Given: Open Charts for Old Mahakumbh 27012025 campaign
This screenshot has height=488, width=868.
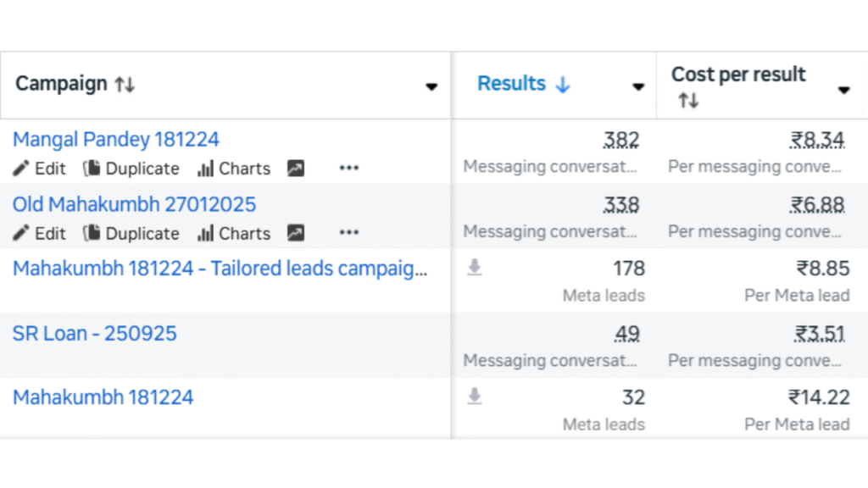Looking at the screenshot, I should click(206, 233).
